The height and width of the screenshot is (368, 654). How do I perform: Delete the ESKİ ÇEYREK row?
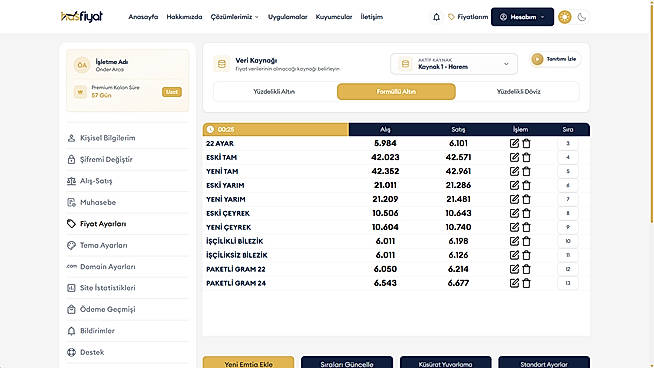526,213
